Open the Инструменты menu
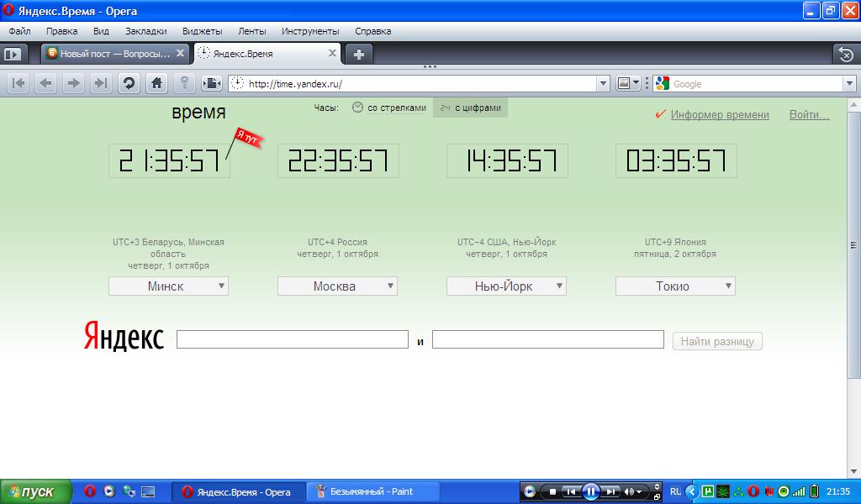The height and width of the screenshot is (504, 861). coord(310,31)
